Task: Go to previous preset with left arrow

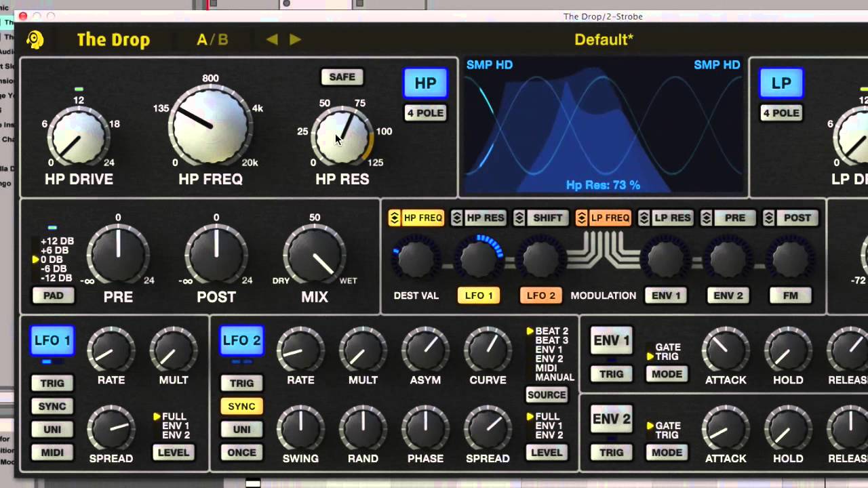Action: (272, 40)
